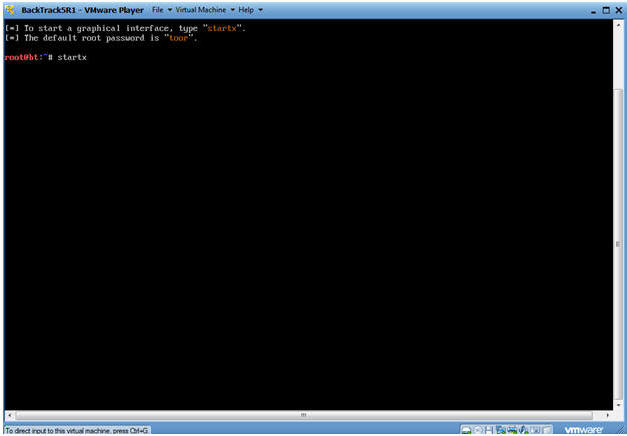The height and width of the screenshot is (436, 627).
Task: Click the line 'To start a graphical interface'
Action: pos(125,28)
